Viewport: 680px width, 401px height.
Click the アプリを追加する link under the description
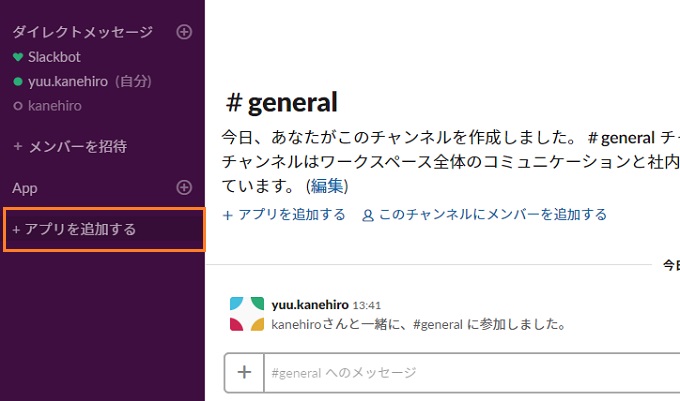291,214
